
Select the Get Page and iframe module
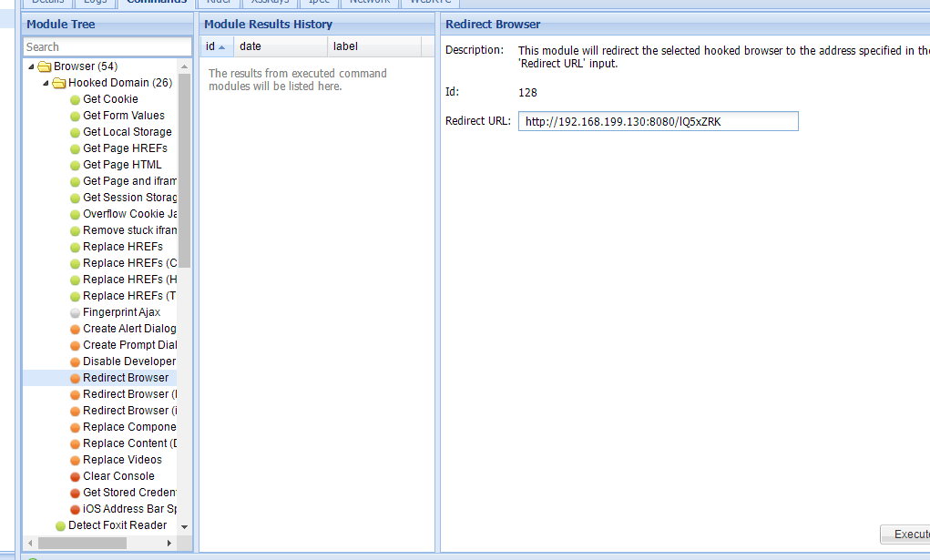(x=130, y=181)
